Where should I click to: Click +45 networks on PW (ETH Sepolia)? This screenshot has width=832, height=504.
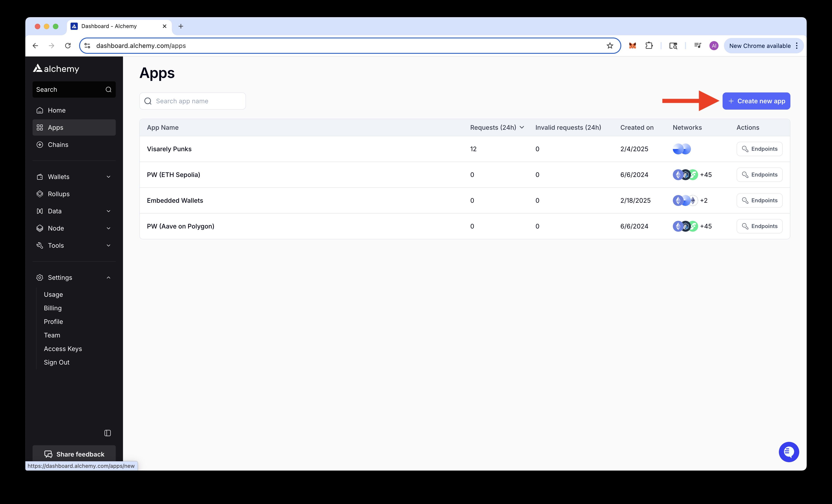[706, 174]
